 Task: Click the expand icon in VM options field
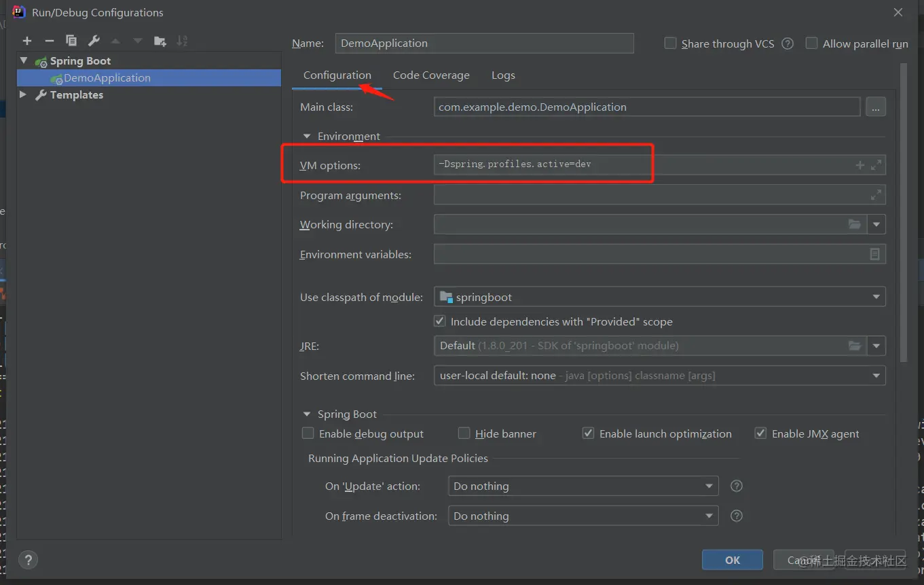876,165
